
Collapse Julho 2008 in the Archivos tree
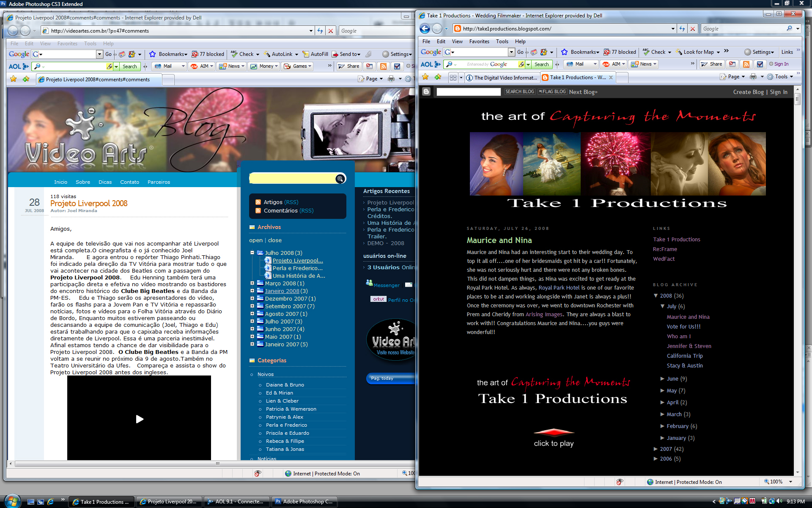(252, 253)
